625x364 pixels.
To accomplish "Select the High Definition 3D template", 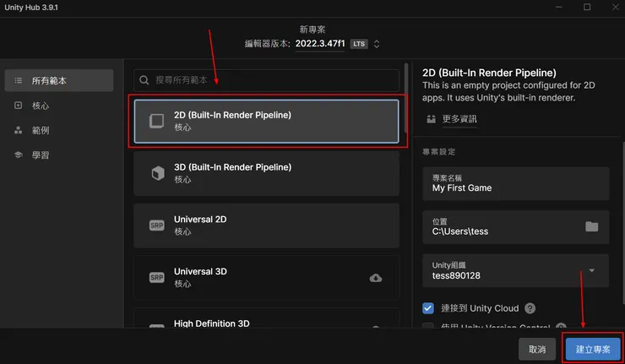I will tap(266, 318).
